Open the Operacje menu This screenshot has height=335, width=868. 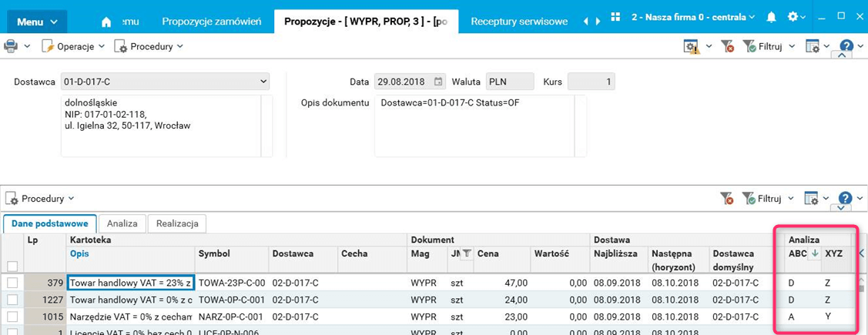click(73, 46)
